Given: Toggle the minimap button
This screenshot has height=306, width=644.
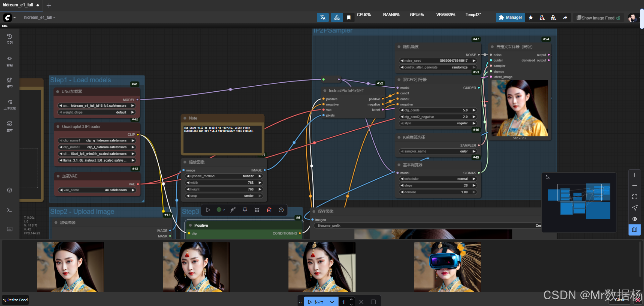Looking at the screenshot, I should point(635,230).
